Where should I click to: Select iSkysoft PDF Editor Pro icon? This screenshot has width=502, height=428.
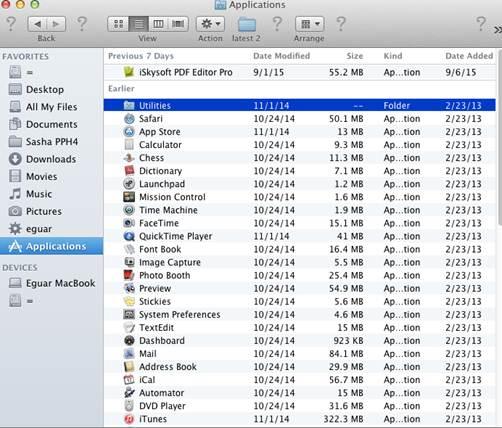129,72
